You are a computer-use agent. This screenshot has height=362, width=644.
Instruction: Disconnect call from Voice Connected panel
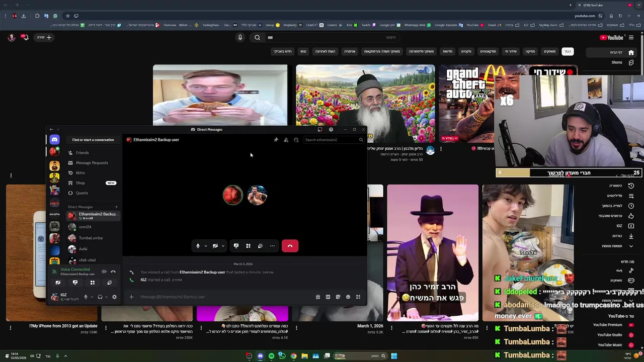click(113, 271)
